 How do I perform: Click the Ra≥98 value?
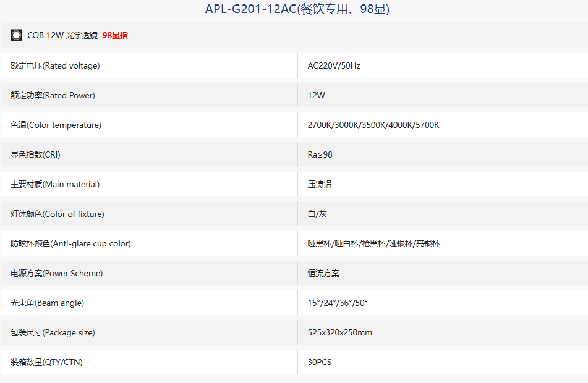point(320,154)
